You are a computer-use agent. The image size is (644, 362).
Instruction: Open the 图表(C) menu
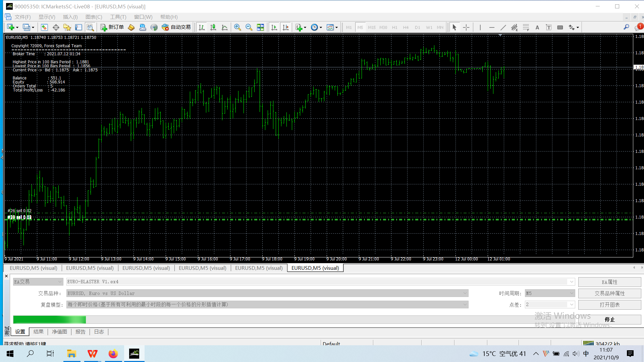click(94, 17)
